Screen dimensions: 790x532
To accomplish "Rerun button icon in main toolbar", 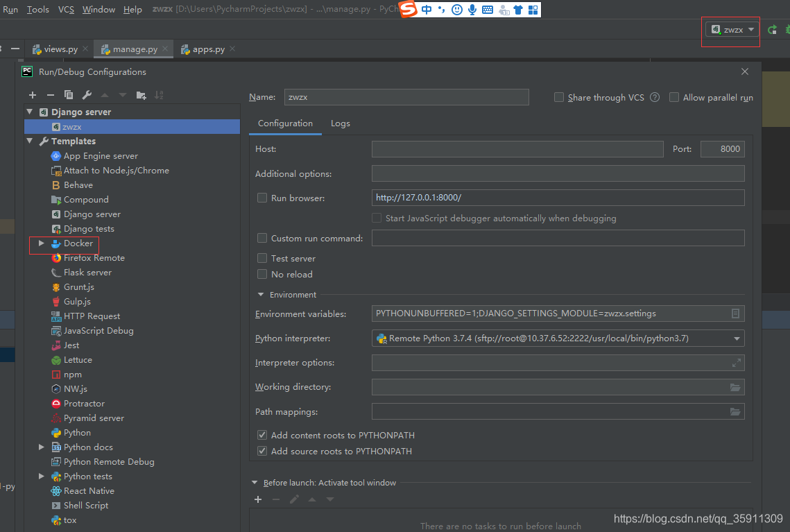I will click(x=772, y=30).
